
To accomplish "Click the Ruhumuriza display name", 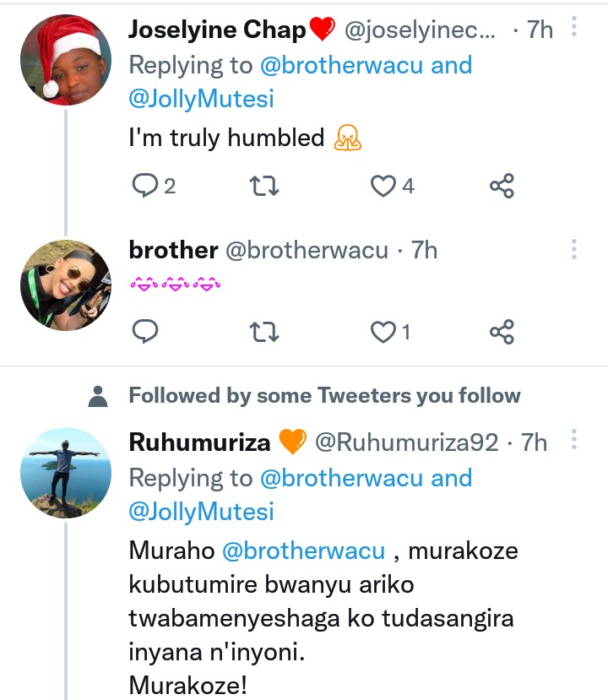I will pyautogui.click(x=199, y=442).
